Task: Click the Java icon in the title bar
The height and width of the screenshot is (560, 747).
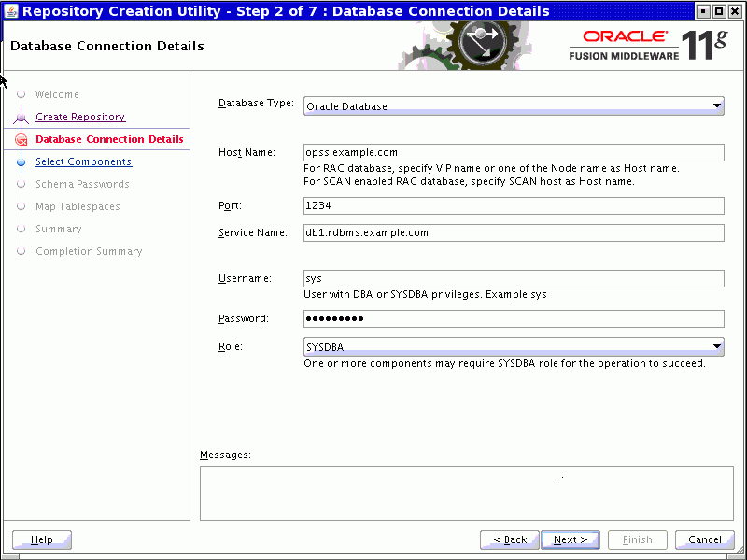Action: click(x=11, y=11)
